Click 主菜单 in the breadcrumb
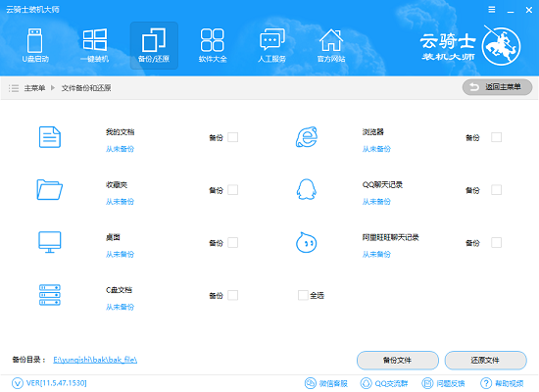 coord(34,88)
